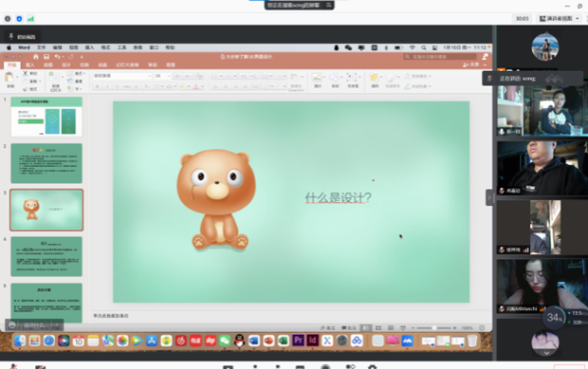
Task: Click the meeting info icon at top left
Action: 8,18
